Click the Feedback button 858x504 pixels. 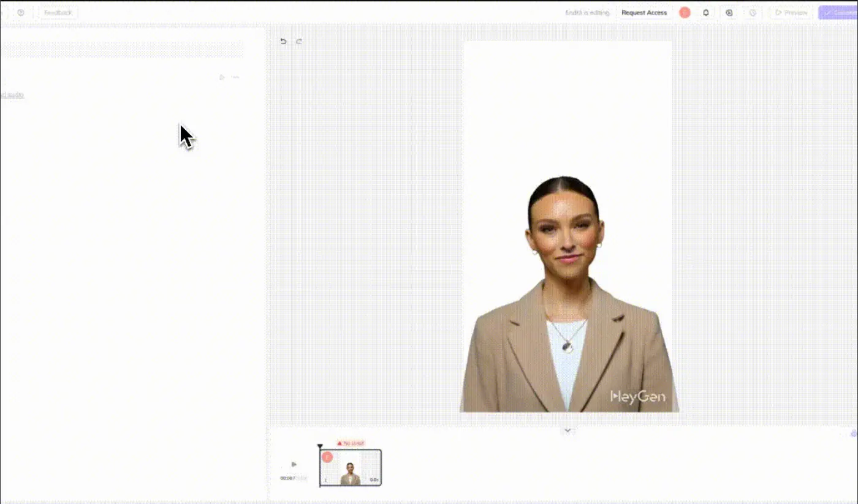[58, 13]
